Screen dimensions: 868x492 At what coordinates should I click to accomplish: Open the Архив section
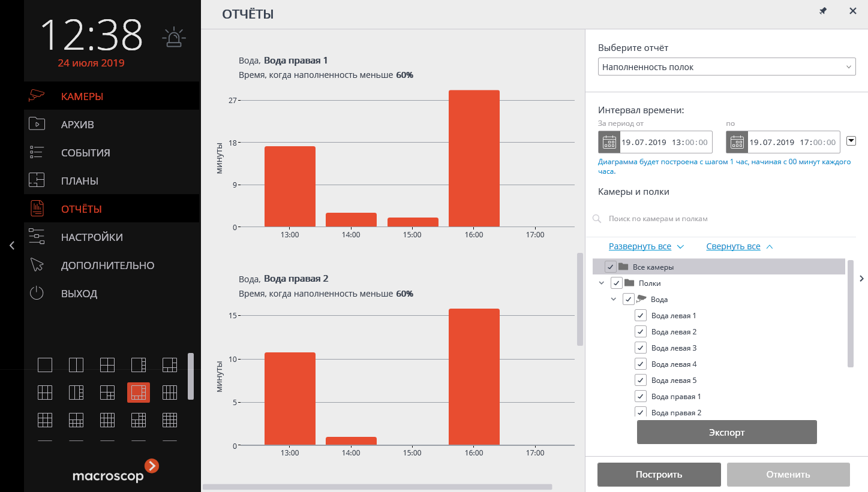point(112,125)
